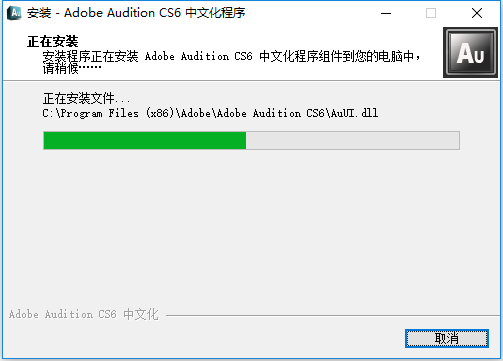Viewport: 503px width, 361px height.
Task: Cancel the installation with the 取消 button
Action: (447, 338)
